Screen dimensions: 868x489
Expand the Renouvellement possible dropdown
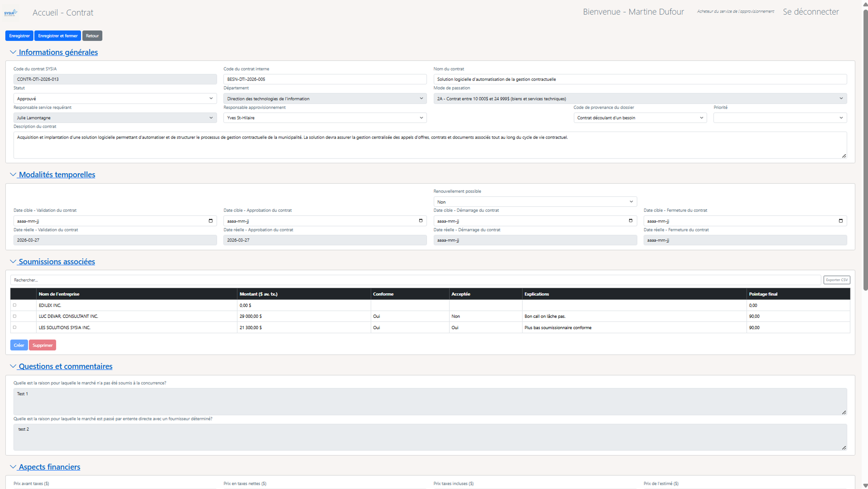pos(535,202)
